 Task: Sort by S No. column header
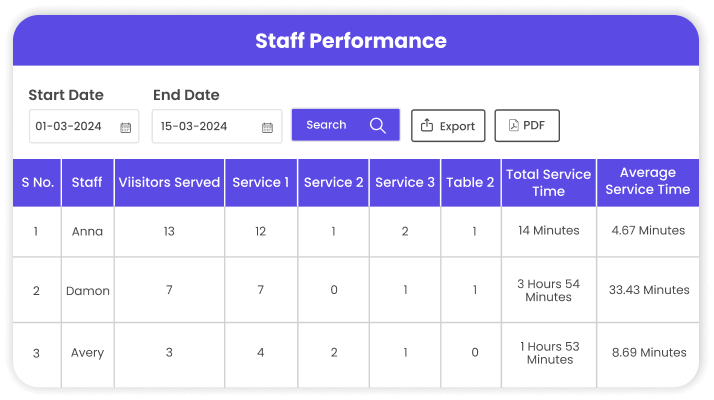37,182
